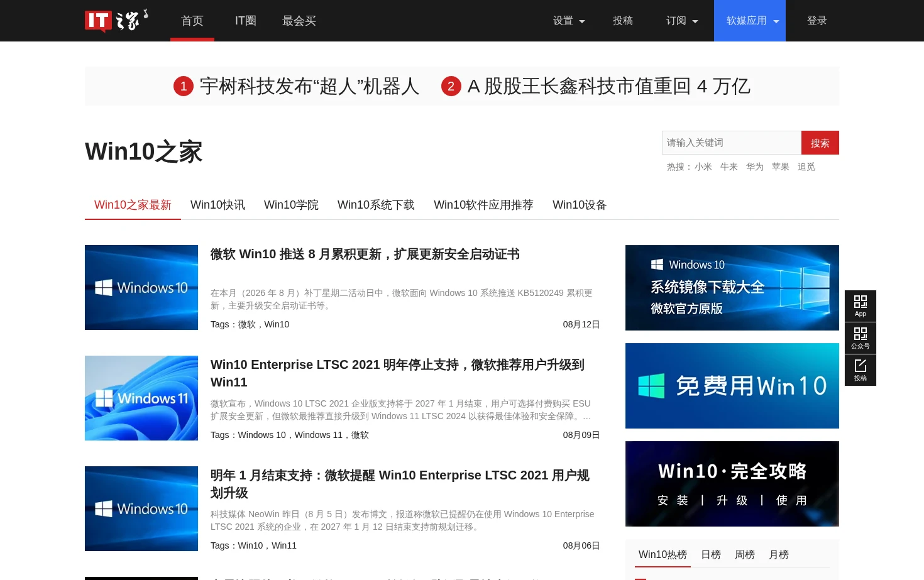The width and height of the screenshot is (924, 580).
Task: Select hot search 追觅
Action: coord(806,167)
